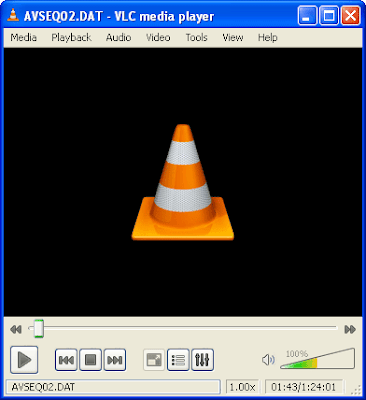The height and width of the screenshot is (400, 366).
Task: Minimize the VLC window
Action: (307, 15)
